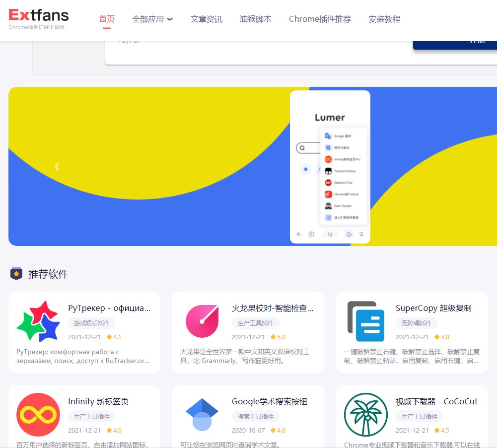Click the РуТрекер: комфортная работа description
Viewport: 497px width, 448px height.
coord(83,356)
